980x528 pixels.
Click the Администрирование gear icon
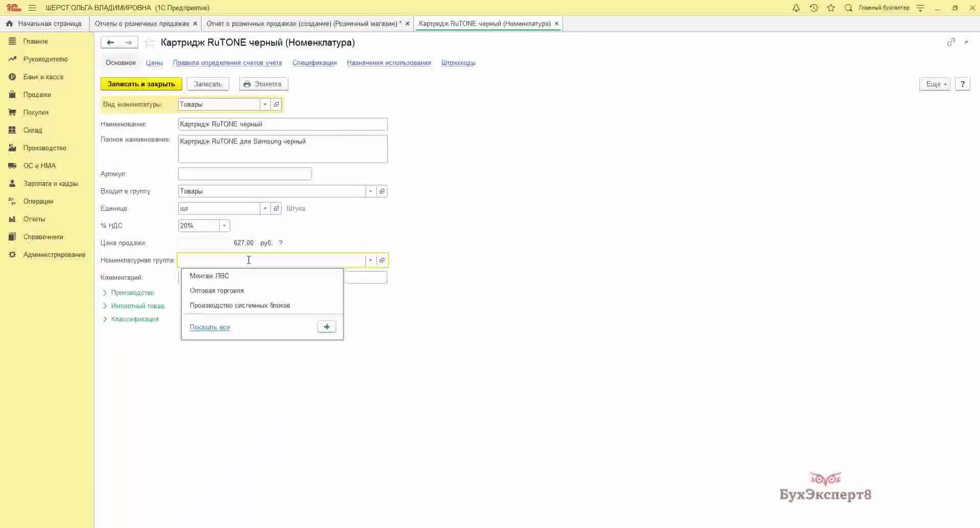pyautogui.click(x=12, y=254)
